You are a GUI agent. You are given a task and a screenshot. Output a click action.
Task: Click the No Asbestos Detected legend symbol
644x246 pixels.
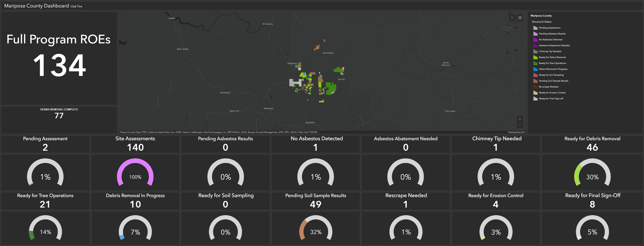[x=535, y=40]
